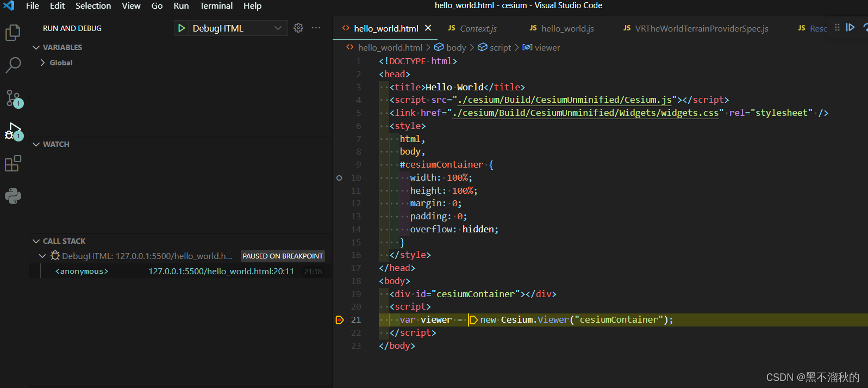Place cursor on overflow: hidden line

pos(454,230)
